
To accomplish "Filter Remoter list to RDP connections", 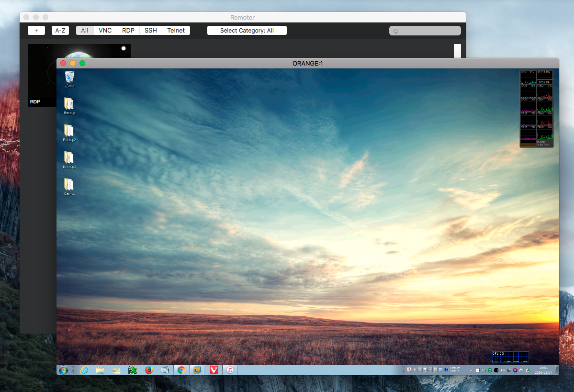I will 128,30.
